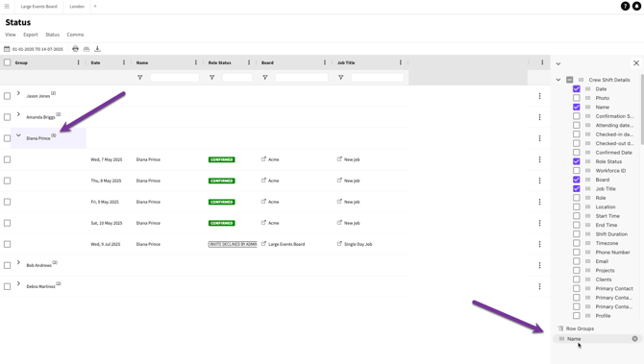
Task: Open the Status menu
Action: pyautogui.click(x=52, y=35)
